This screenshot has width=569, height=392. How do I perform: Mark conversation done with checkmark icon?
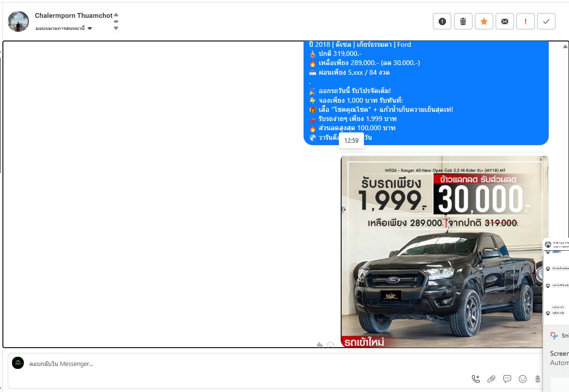pos(546,21)
